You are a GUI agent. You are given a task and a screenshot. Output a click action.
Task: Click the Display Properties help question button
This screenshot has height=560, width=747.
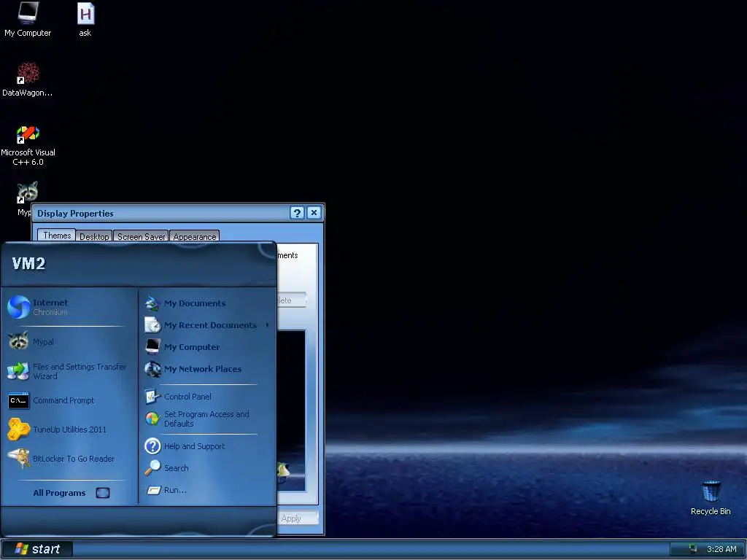[298, 213]
